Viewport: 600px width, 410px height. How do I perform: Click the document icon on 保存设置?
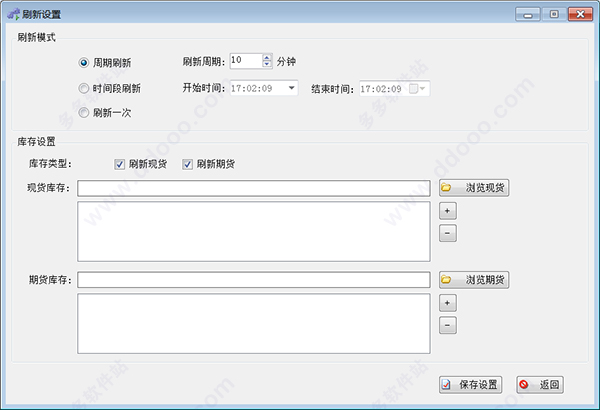[x=446, y=384]
